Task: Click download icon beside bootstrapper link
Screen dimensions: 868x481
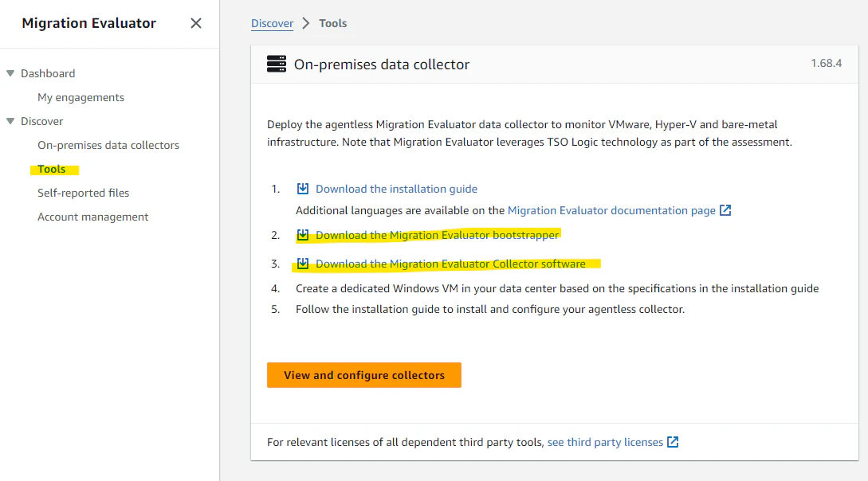Action: click(x=303, y=235)
